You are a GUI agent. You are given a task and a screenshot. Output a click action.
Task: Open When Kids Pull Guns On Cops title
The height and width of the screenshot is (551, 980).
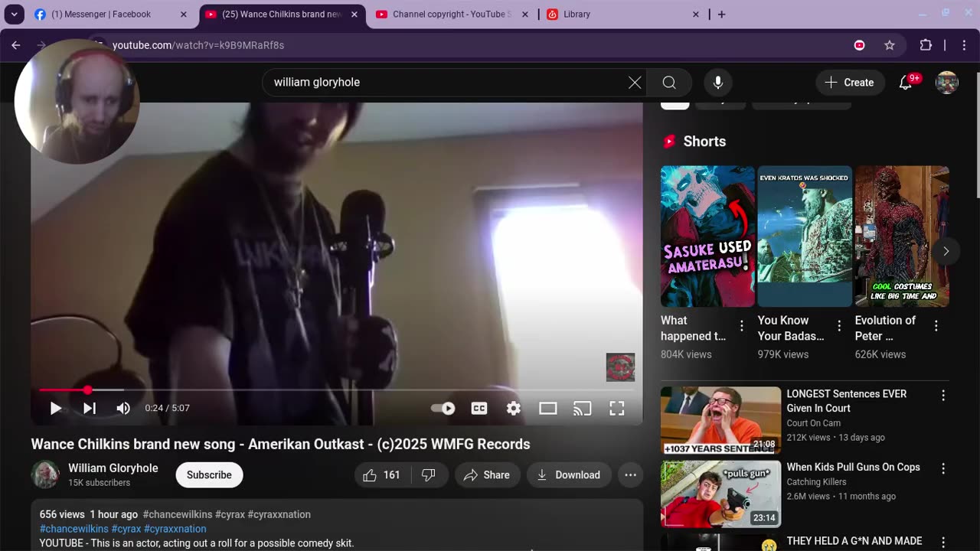tap(853, 468)
